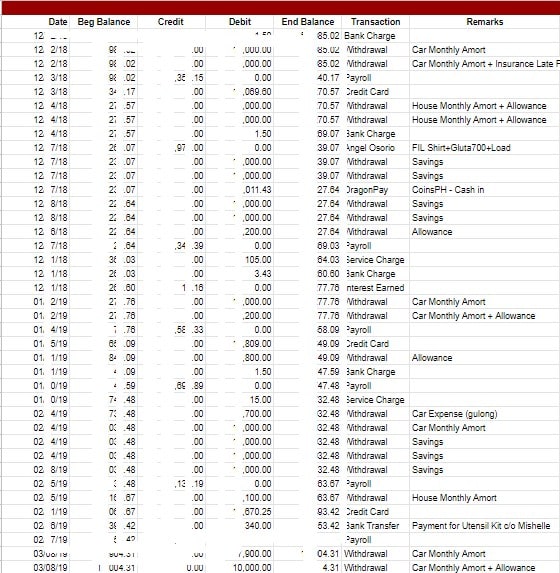Click the debit cell ending in 670.25
This screenshot has height=573, width=560.
239,512
